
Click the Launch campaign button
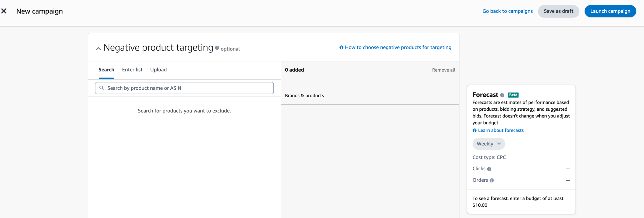610,11
